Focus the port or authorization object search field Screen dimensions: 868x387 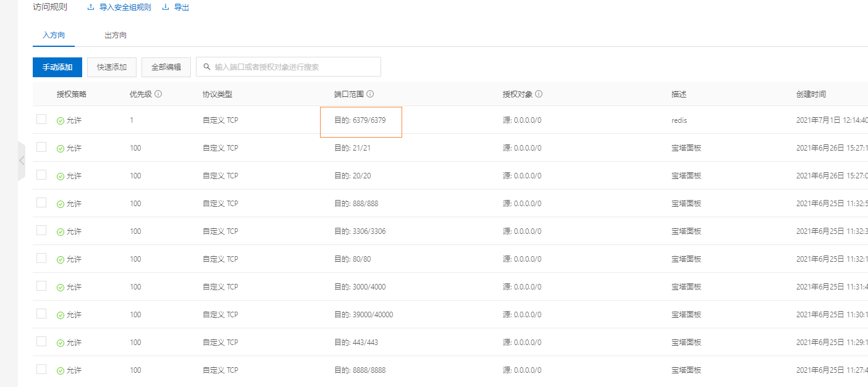pos(289,67)
